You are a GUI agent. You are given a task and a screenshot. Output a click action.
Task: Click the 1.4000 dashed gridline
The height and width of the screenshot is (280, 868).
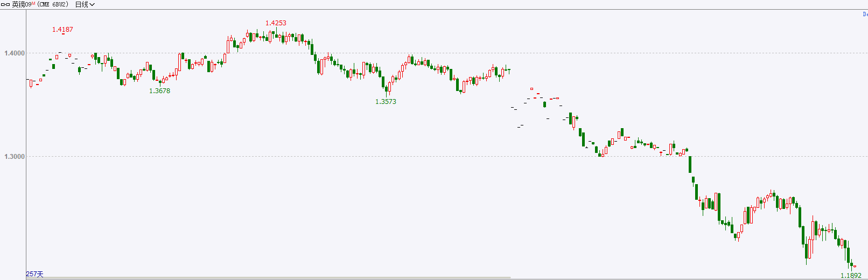point(447,53)
